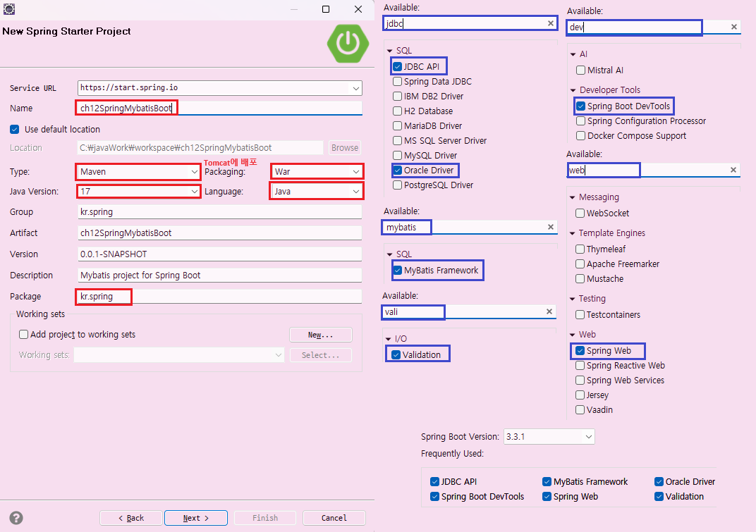756x532 pixels.
Task: Uncheck Oracle Driver under SQL
Action: tap(397, 170)
